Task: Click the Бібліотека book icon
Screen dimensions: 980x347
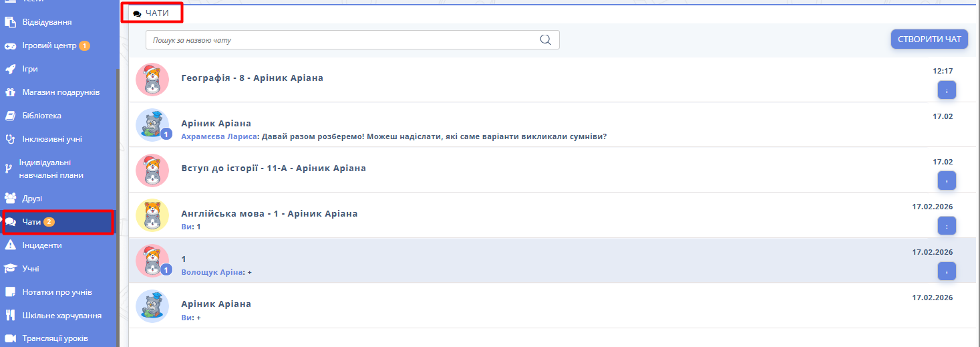Action: pyautogui.click(x=10, y=116)
